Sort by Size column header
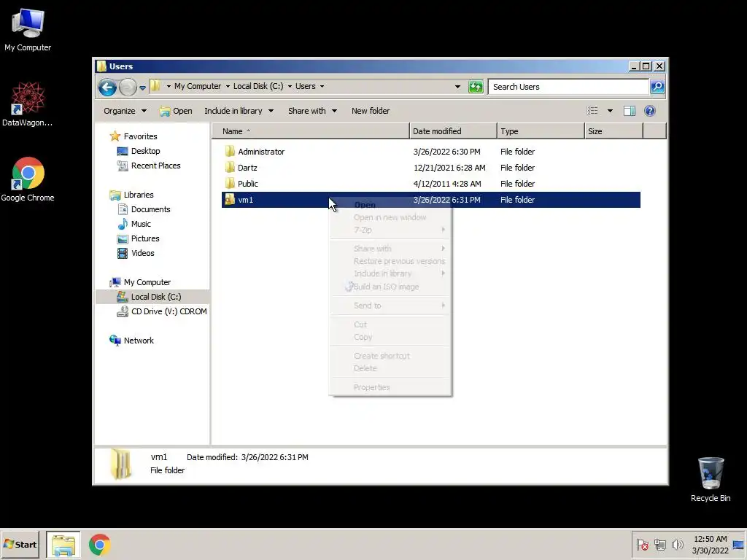 tap(614, 131)
